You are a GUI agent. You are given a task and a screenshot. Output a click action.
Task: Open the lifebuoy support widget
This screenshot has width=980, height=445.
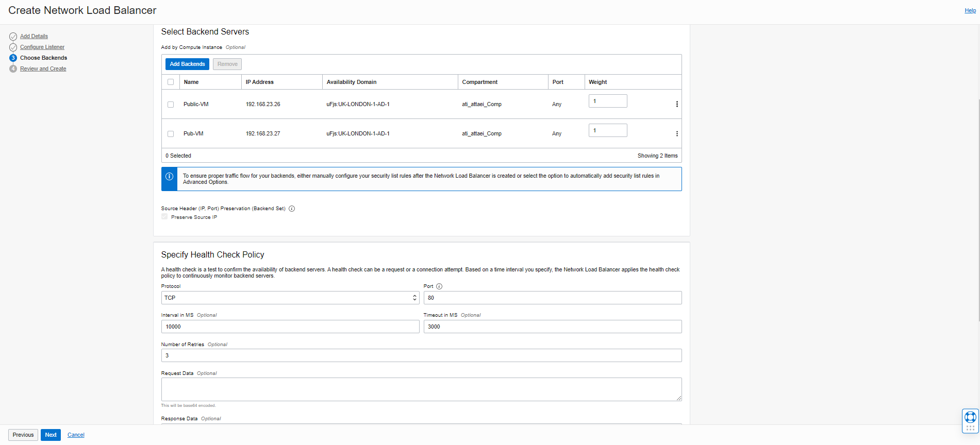click(x=970, y=417)
